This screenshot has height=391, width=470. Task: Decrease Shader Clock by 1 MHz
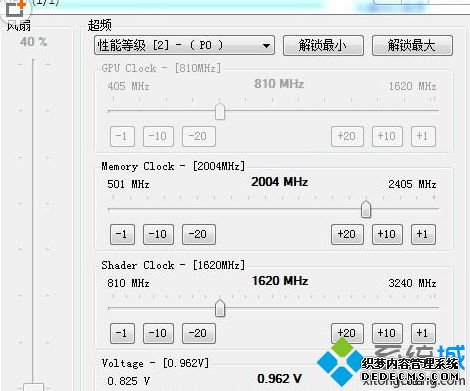[x=122, y=333]
